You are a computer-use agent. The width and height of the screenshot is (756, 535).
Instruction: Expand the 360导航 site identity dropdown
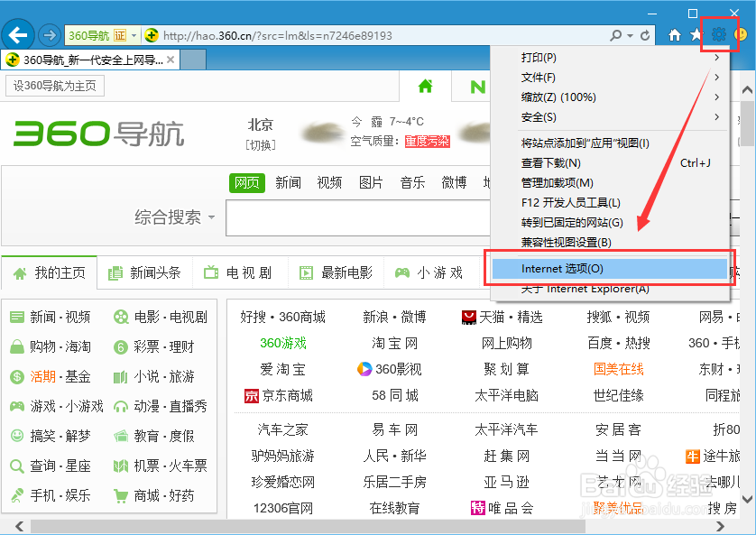(134, 35)
